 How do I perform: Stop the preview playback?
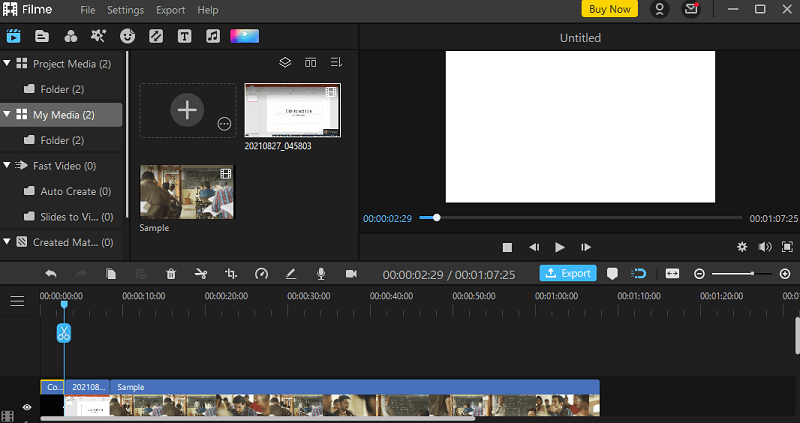pyautogui.click(x=507, y=247)
